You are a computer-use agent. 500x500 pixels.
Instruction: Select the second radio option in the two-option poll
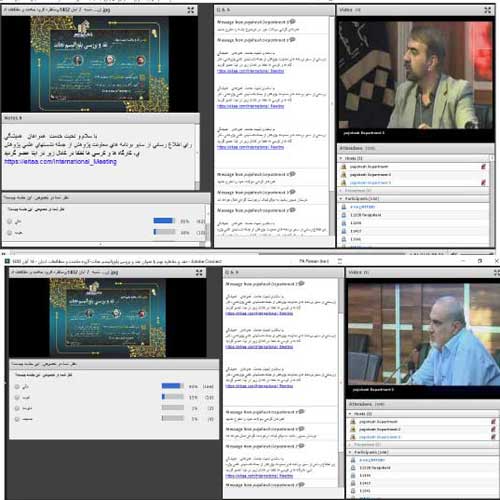[x=10, y=233]
